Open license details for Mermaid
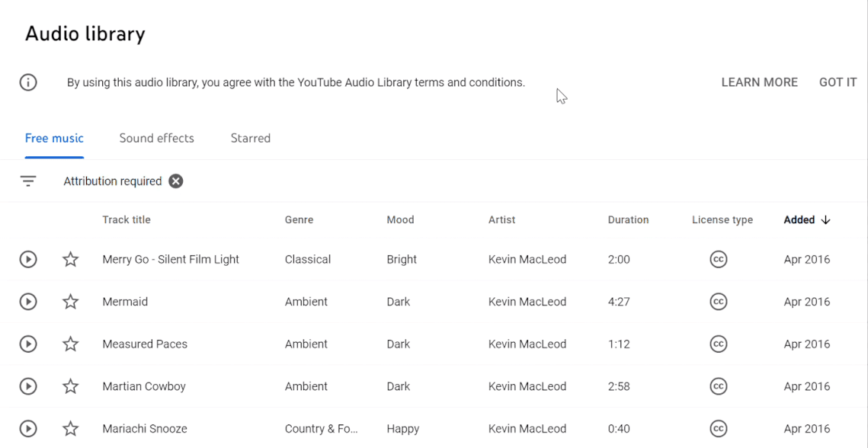 (x=718, y=302)
